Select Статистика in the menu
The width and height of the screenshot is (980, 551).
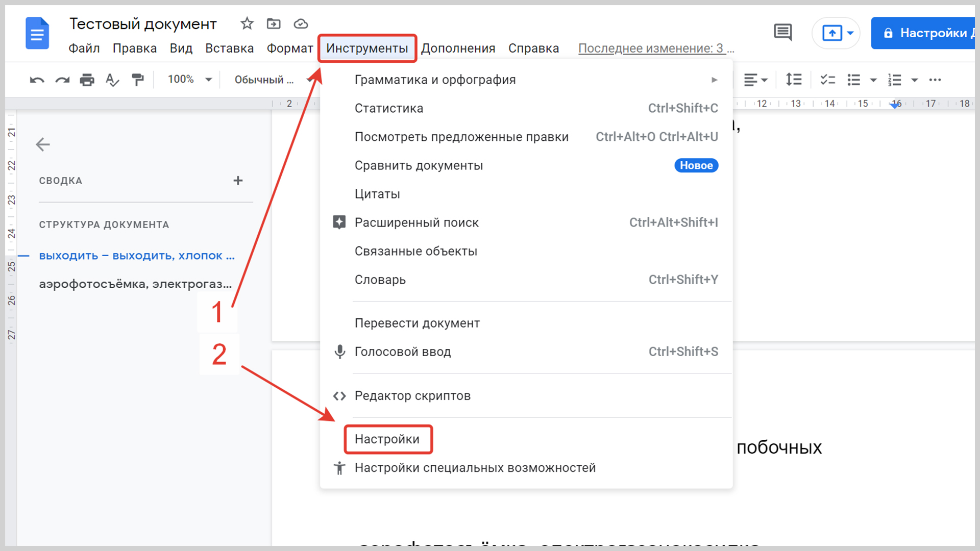coord(526,108)
